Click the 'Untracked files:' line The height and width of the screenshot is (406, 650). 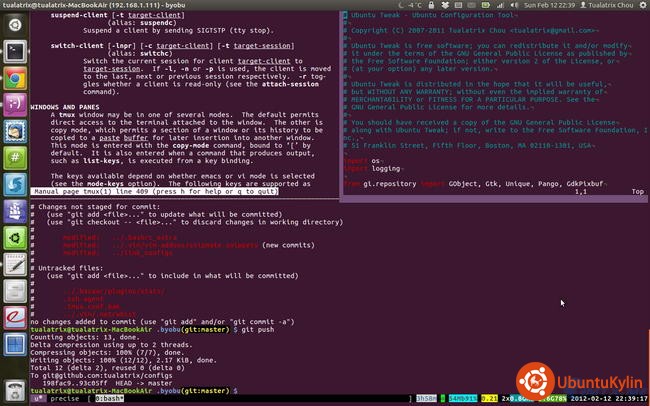coord(67,268)
